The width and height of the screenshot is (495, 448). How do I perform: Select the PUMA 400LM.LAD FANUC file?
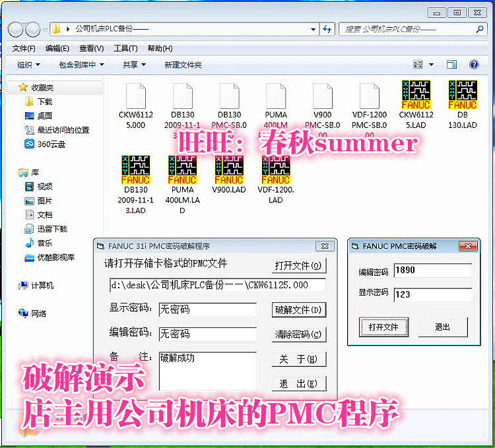point(182,170)
